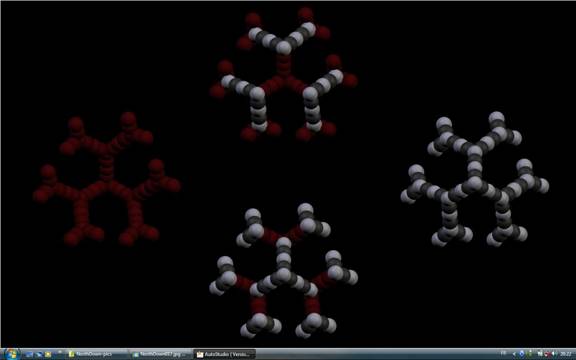Select the all-red molecular model

[107, 179]
